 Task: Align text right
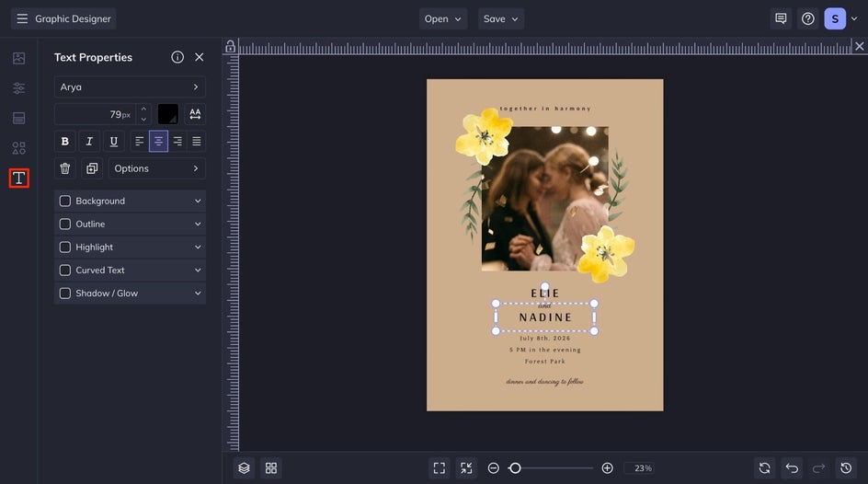tap(177, 141)
